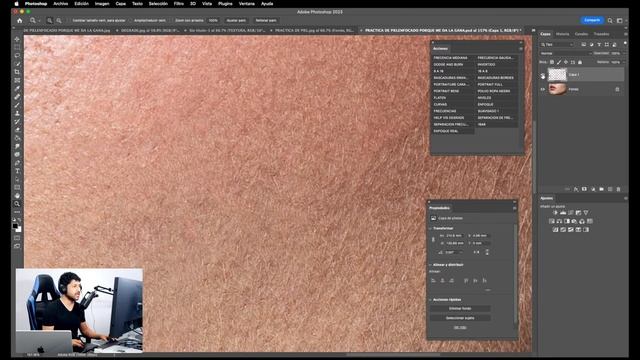640x360 pixels.
Task: Open the Acciones panel options menu
Action: 521,49
